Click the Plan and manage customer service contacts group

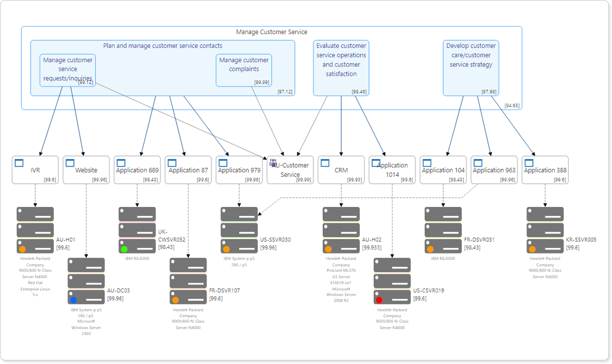(163, 45)
